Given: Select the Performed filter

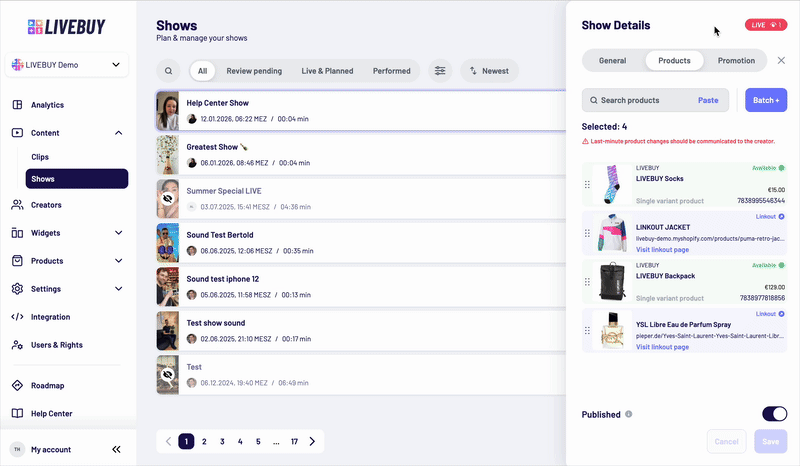Looking at the screenshot, I should pos(391,71).
